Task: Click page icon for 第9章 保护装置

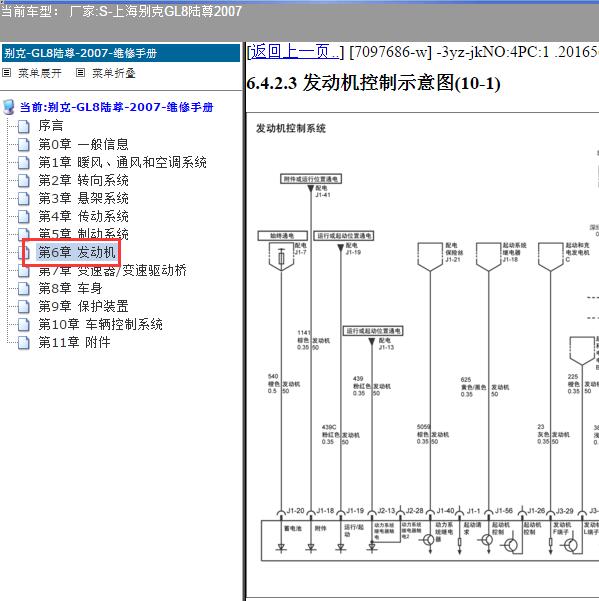Action: [24, 307]
